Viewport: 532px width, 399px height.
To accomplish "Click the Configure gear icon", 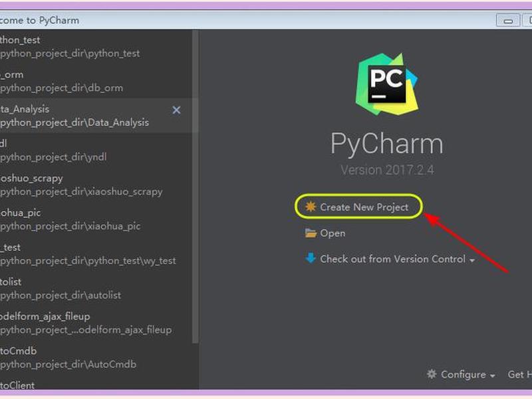I will pyautogui.click(x=432, y=374).
